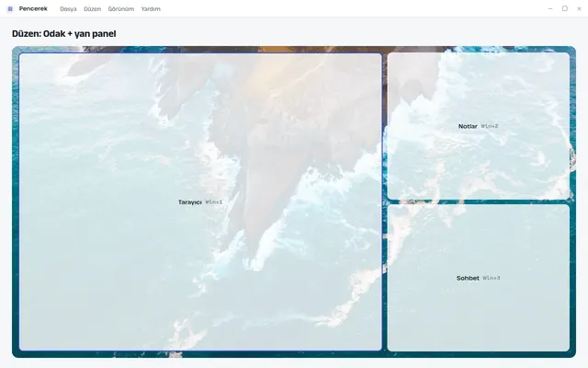Minimize the Pencerek window
This screenshot has height=368, width=588.
pos(550,8)
